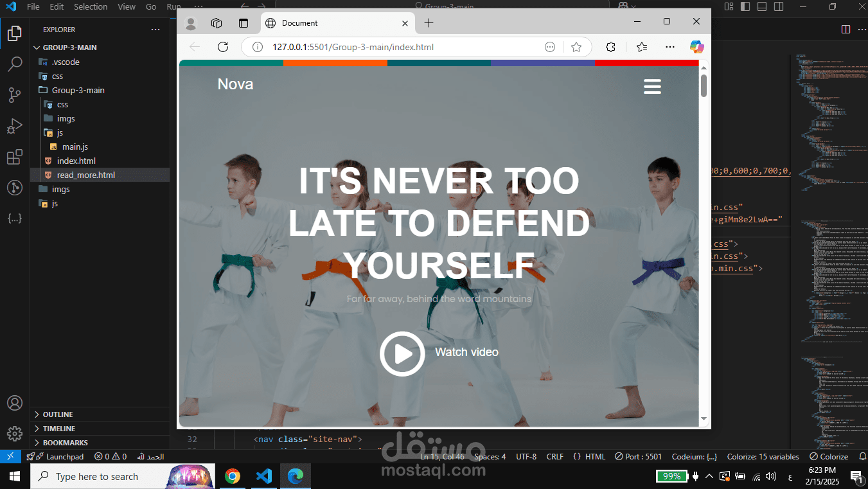Open the browser Favorites list icon
Image resolution: width=868 pixels, height=489 pixels.
click(x=641, y=47)
